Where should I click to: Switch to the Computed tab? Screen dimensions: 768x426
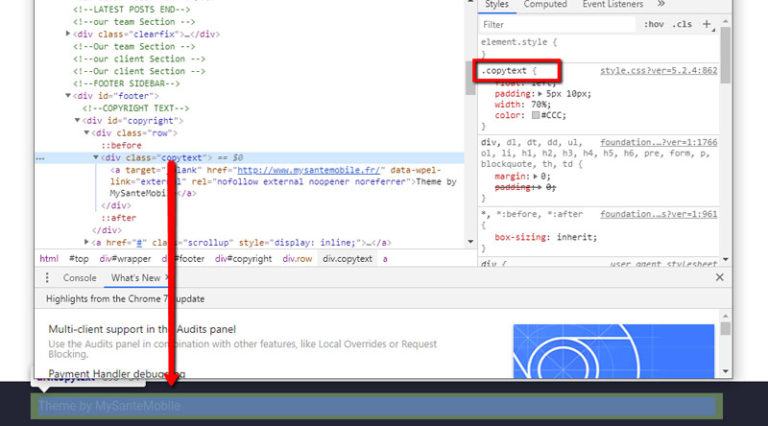tap(545, 5)
